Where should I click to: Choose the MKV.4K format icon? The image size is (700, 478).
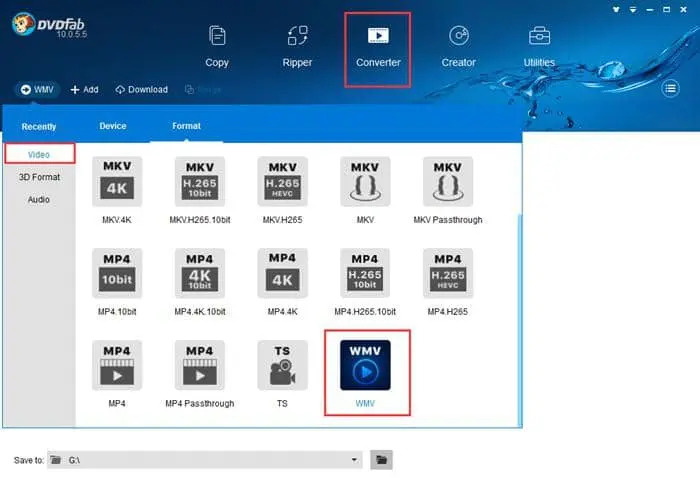click(x=117, y=183)
